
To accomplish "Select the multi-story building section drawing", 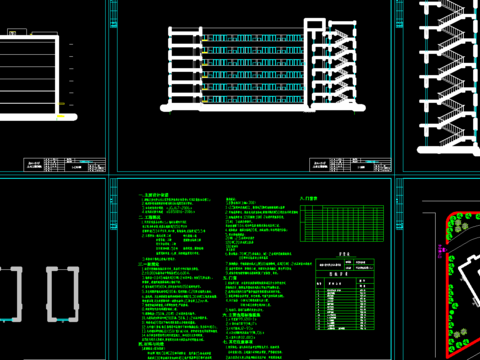I will [263, 65].
